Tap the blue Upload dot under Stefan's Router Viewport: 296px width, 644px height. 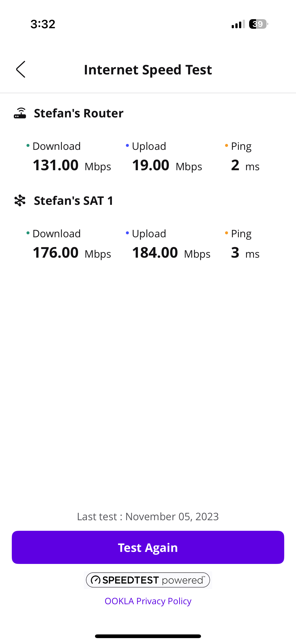point(127,145)
